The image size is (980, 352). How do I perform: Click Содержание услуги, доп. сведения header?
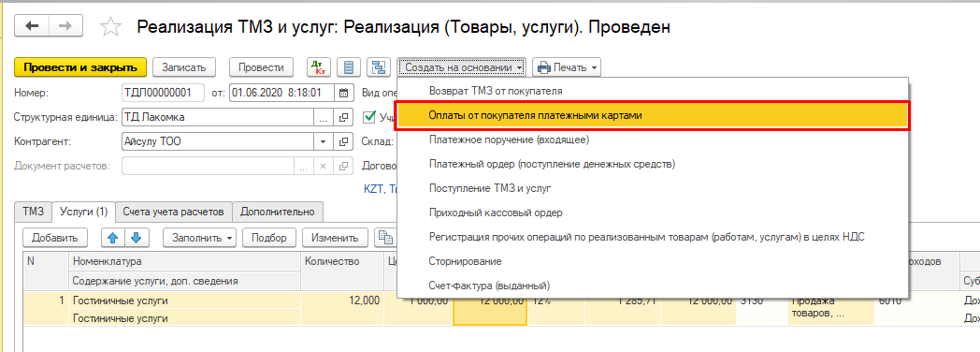click(x=184, y=281)
